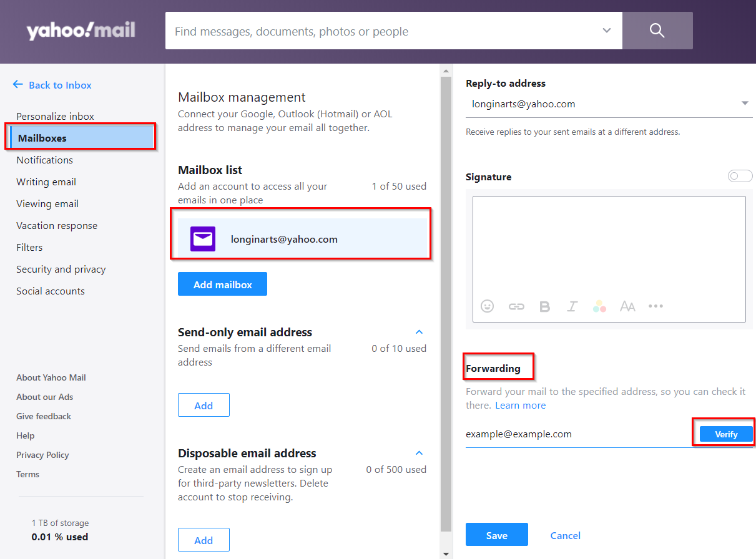This screenshot has height=559, width=756.
Task: Open the Reply-to address dropdown
Action: coord(609,104)
